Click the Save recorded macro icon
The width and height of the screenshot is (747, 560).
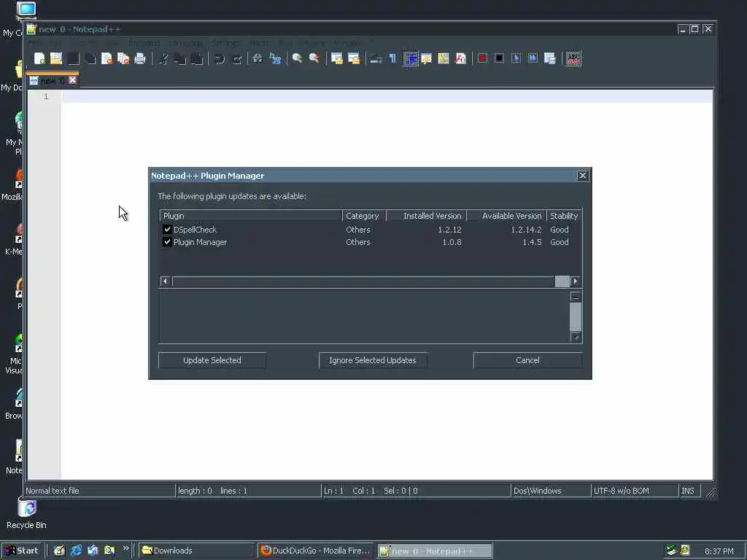click(550, 58)
